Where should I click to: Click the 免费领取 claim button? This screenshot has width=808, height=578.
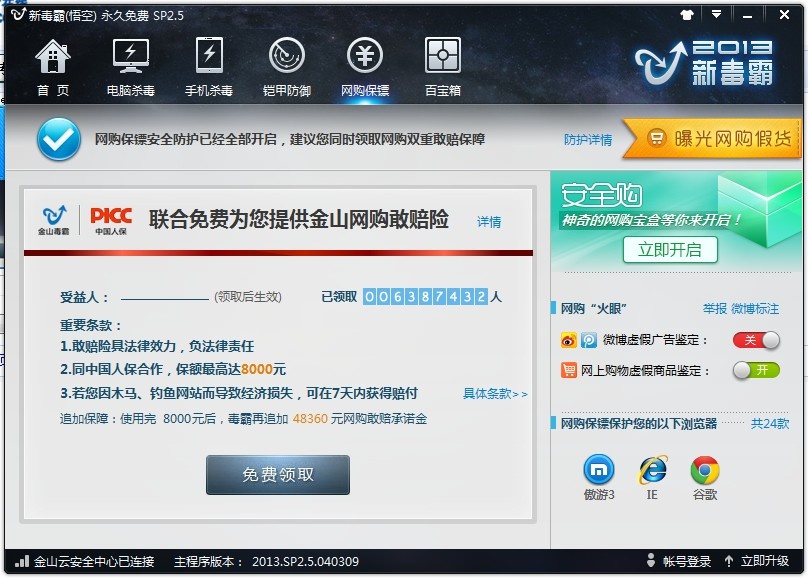(277, 475)
